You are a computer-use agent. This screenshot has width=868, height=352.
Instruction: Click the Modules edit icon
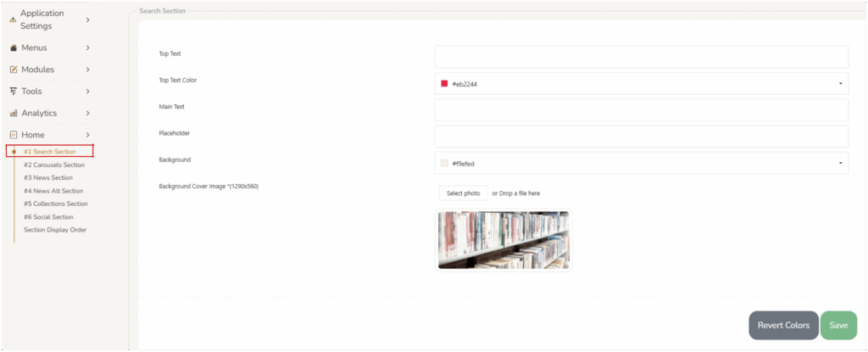[14, 70]
